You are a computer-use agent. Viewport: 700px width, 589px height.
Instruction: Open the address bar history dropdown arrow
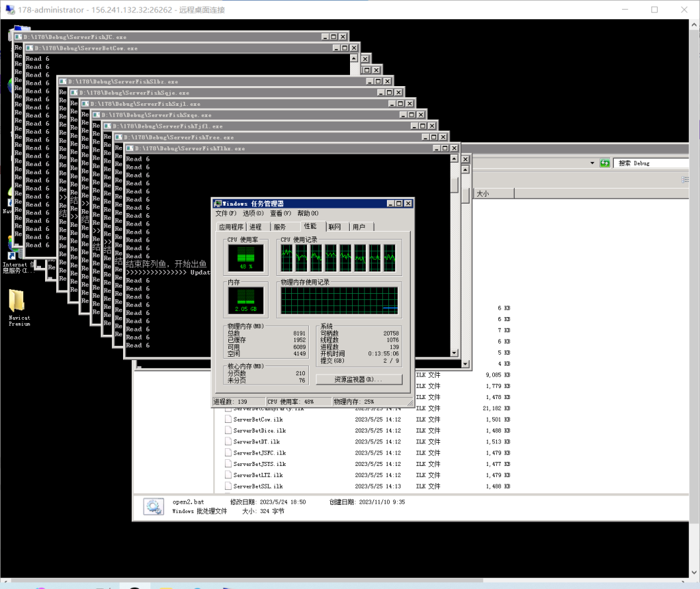[593, 163]
